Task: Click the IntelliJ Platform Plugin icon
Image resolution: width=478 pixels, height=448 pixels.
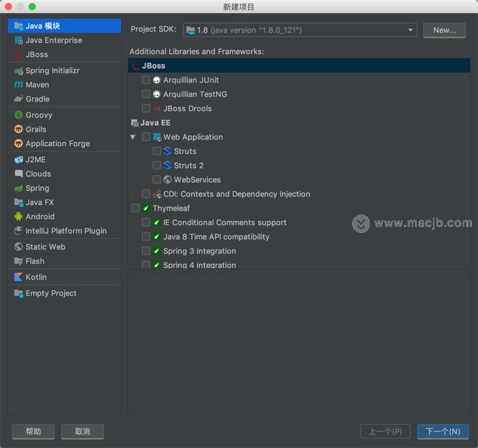Action: click(x=18, y=231)
